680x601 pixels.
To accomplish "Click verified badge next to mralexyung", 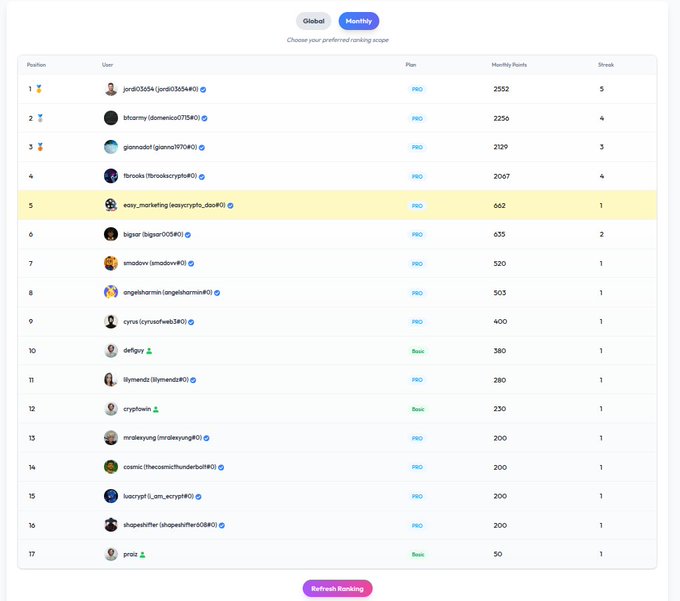I will [206, 438].
